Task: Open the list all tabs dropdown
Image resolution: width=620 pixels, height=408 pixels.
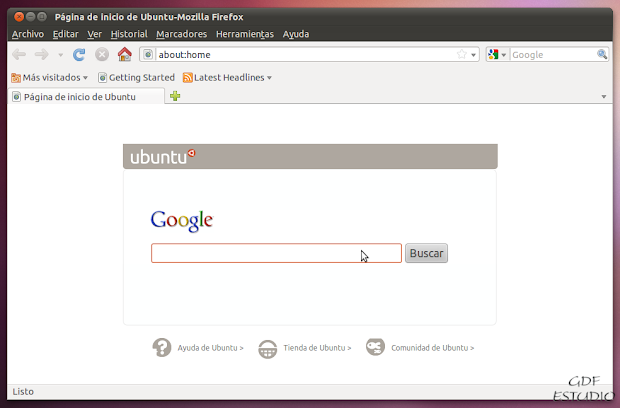Action: point(604,96)
